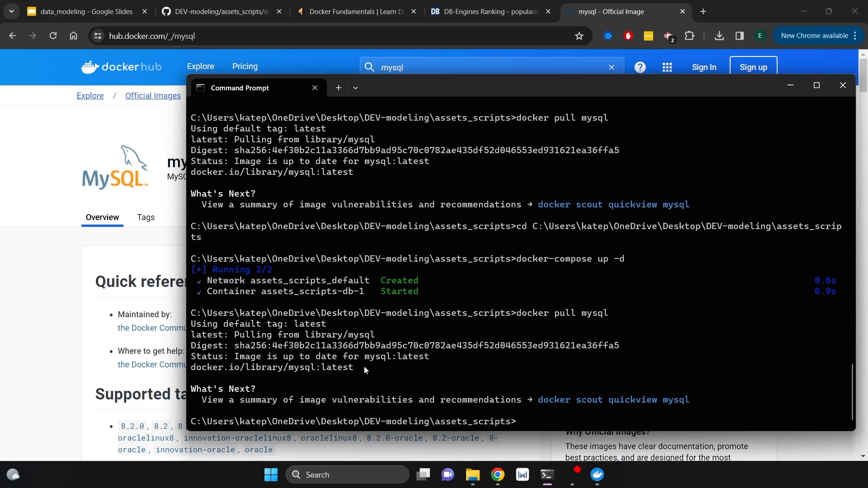The width and height of the screenshot is (868, 488).
Task: Open the M app icon in taskbar
Action: coord(523,474)
